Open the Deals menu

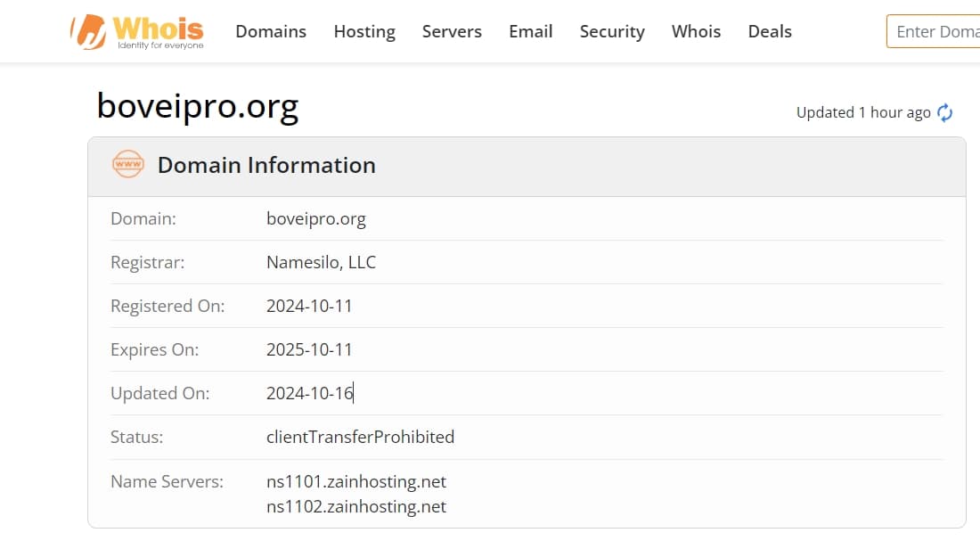pyautogui.click(x=770, y=31)
